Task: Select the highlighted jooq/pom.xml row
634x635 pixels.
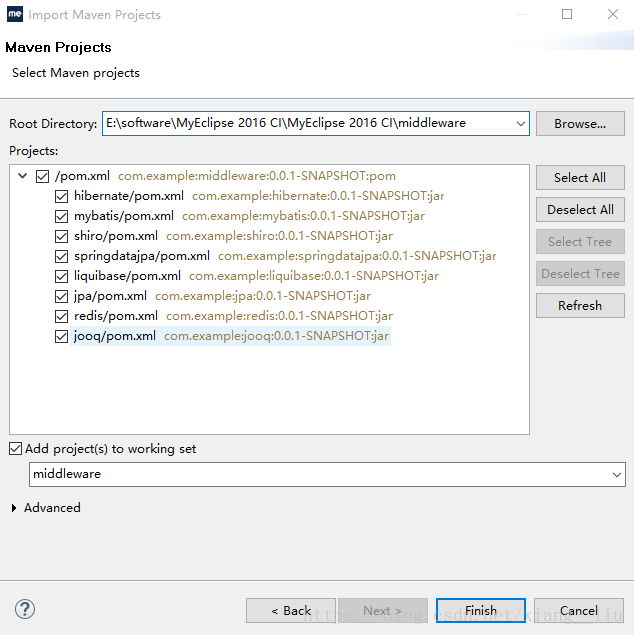Action: (231, 336)
